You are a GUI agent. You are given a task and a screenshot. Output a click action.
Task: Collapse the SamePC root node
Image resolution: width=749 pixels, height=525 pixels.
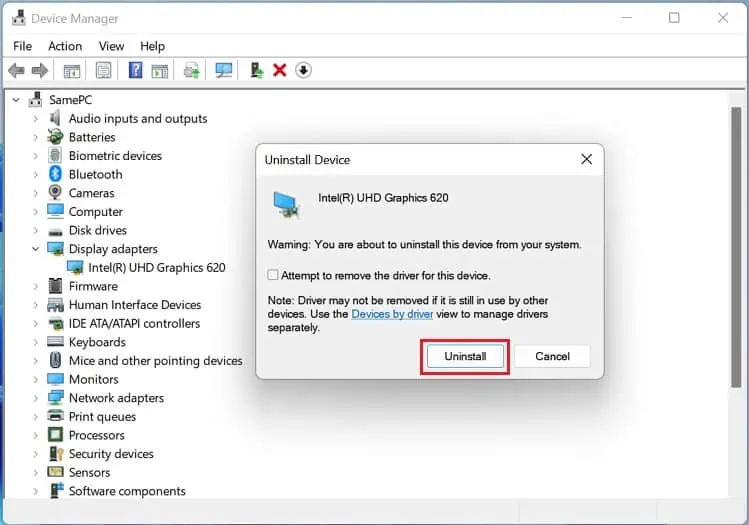point(16,100)
